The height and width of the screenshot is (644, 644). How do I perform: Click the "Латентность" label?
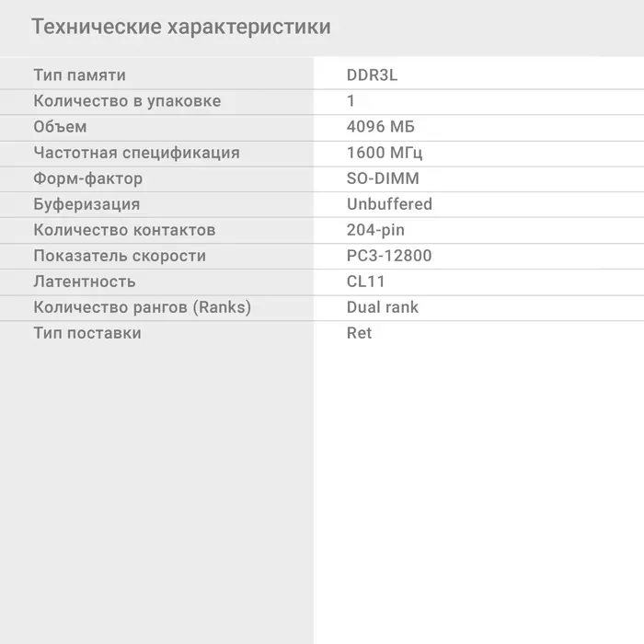coord(85,282)
